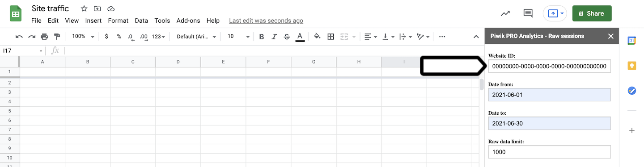
Task: Format as percent
Action: pyautogui.click(x=119, y=37)
